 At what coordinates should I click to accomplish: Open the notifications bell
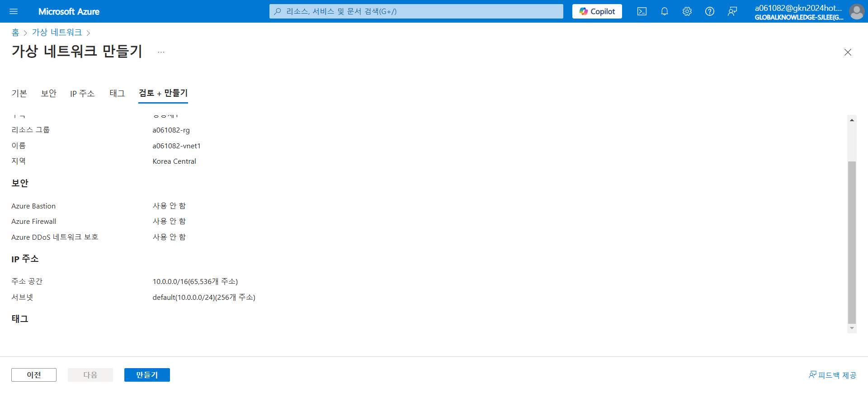(665, 11)
